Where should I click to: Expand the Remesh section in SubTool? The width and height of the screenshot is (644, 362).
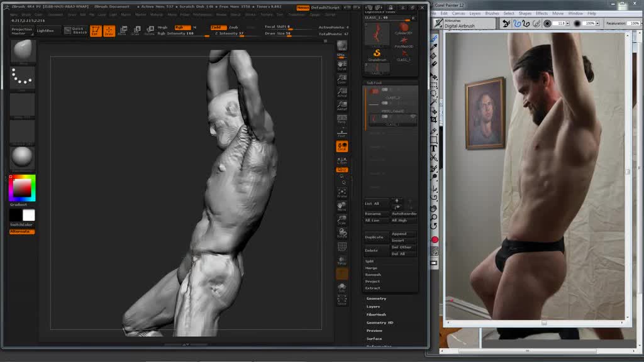pos(372,275)
